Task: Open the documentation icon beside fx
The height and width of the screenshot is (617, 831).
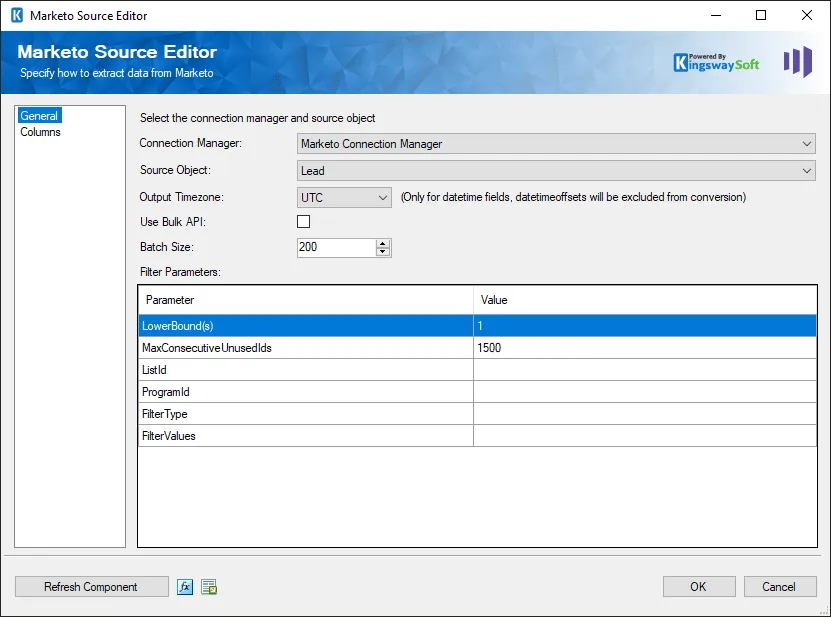Action: pyautogui.click(x=209, y=587)
